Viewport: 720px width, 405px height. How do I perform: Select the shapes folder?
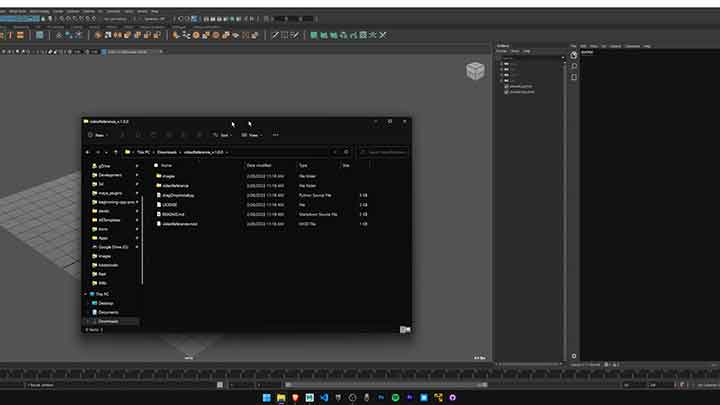point(169,175)
